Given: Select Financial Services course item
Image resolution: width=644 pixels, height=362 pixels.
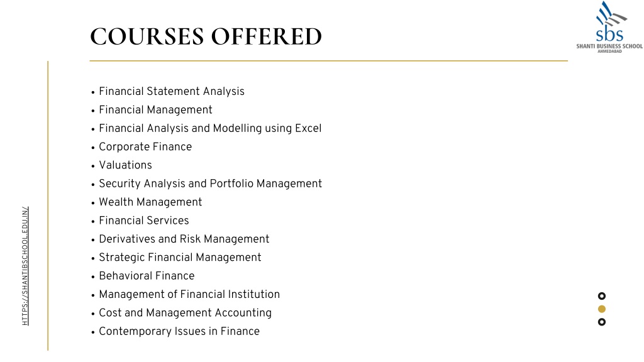Looking at the screenshot, I should [144, 221].
